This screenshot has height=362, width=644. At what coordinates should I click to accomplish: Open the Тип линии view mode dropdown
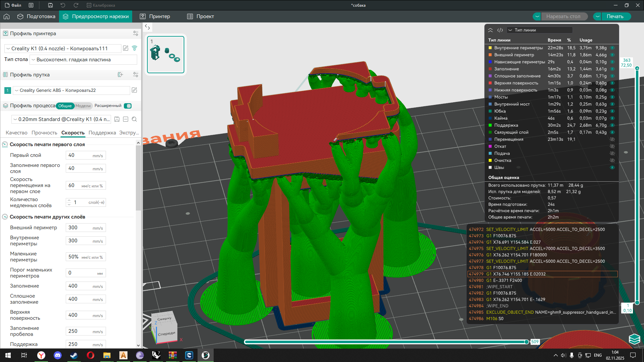click(540, 30)
